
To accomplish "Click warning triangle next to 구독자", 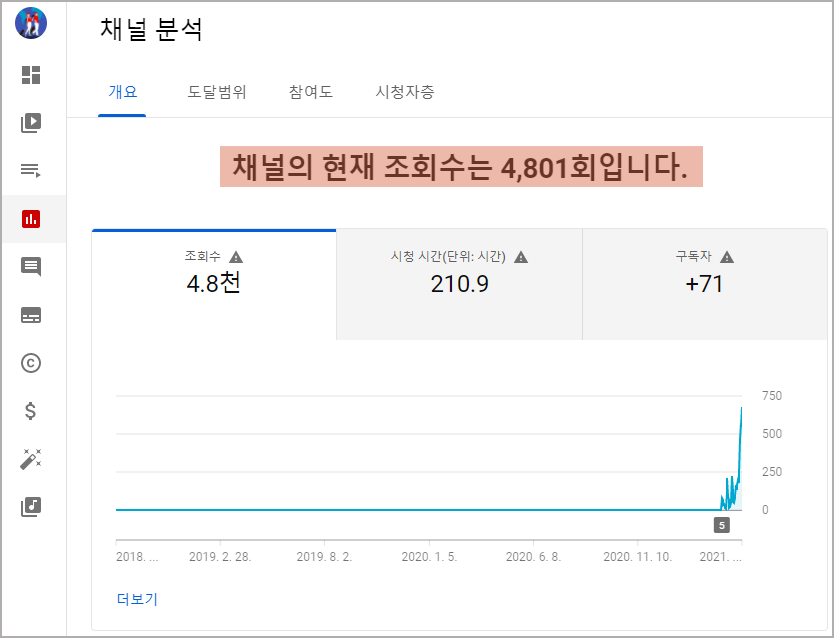I will coord(727,257).
